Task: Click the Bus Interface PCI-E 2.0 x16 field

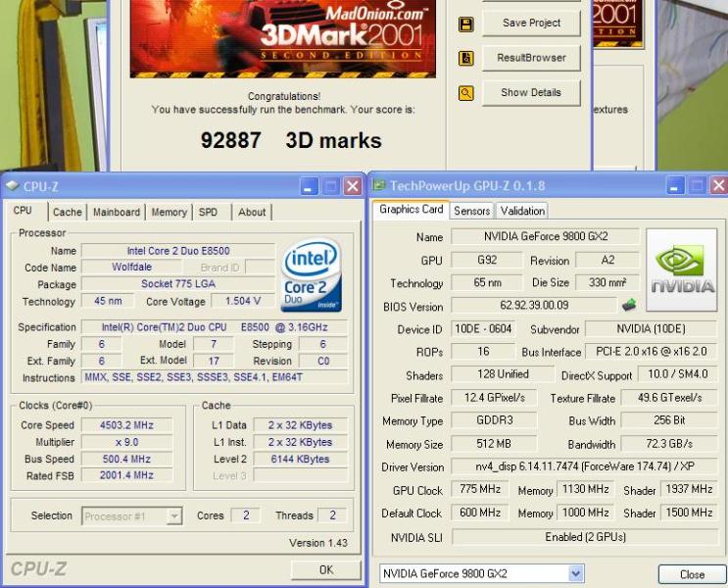Action: (x=651, y=352)
